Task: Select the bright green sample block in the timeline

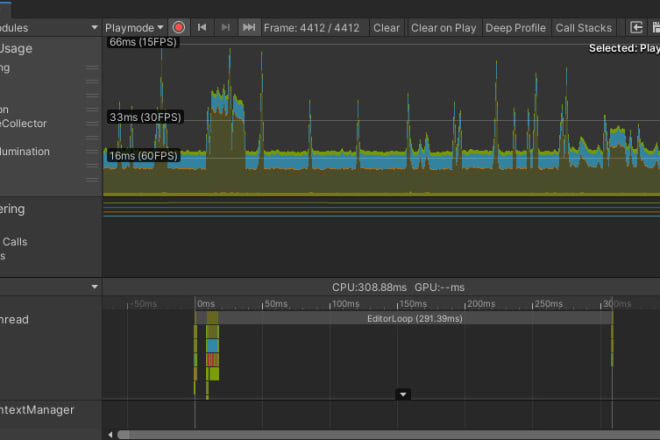Action: pyautogui.click(x=213, y=374)
